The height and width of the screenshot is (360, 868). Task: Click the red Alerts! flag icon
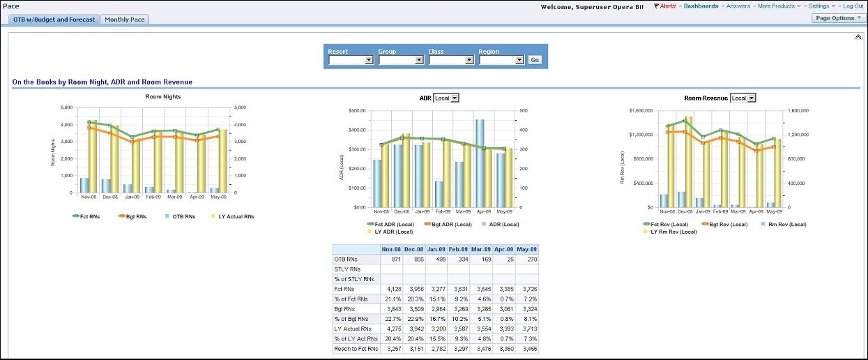656,6
